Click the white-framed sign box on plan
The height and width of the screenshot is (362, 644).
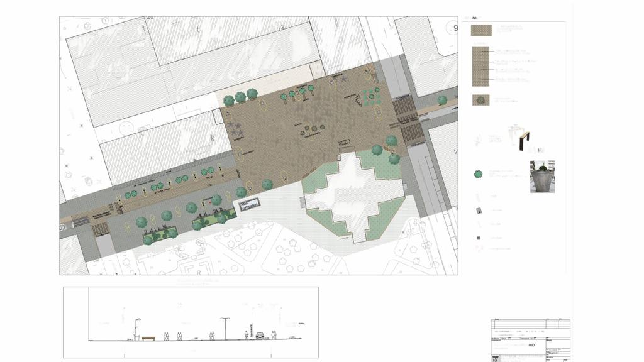(x=248, y=204)
